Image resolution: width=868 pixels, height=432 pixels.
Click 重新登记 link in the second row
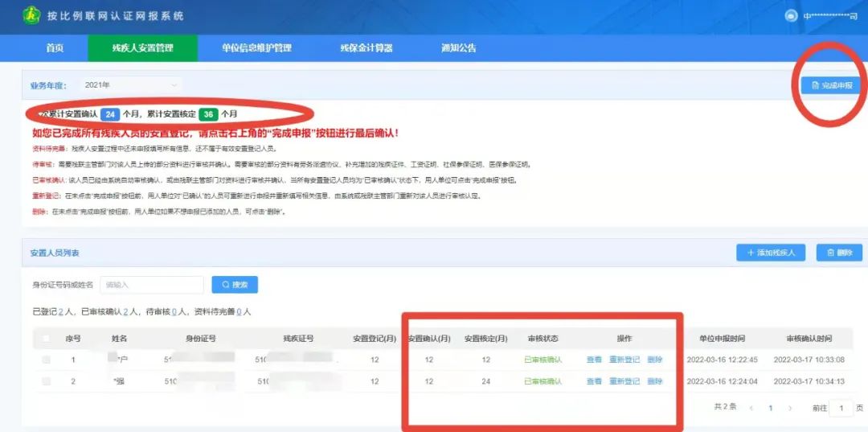tap(624, 381)
